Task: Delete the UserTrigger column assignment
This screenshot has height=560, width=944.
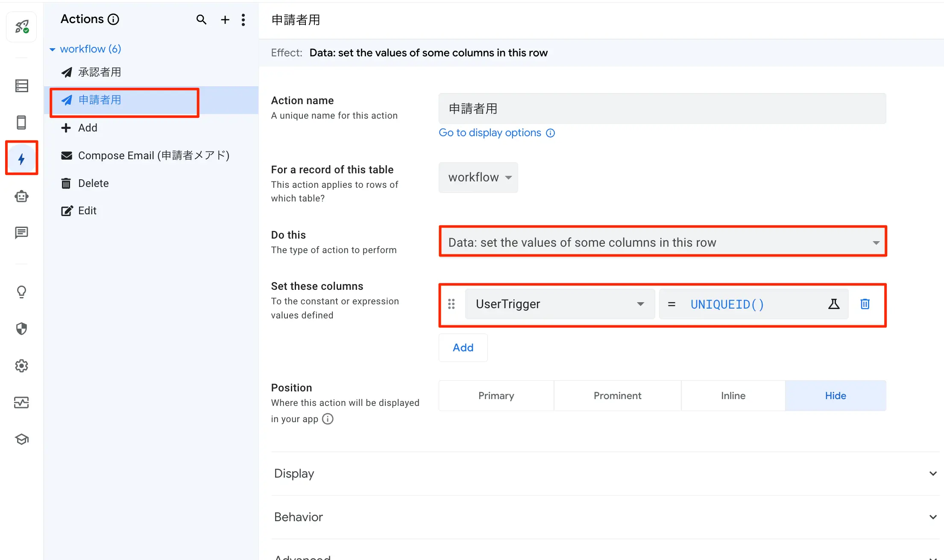Action: [x=865, y=304]
